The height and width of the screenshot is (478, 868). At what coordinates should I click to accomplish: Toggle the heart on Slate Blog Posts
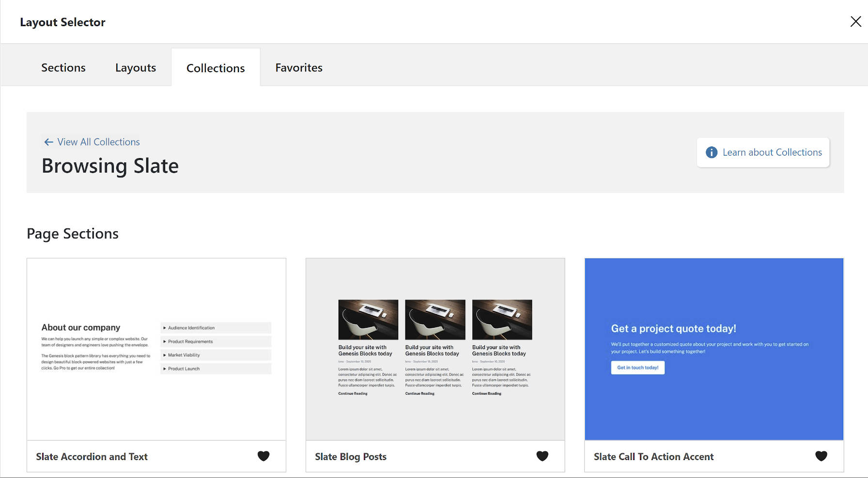[542, 456]
